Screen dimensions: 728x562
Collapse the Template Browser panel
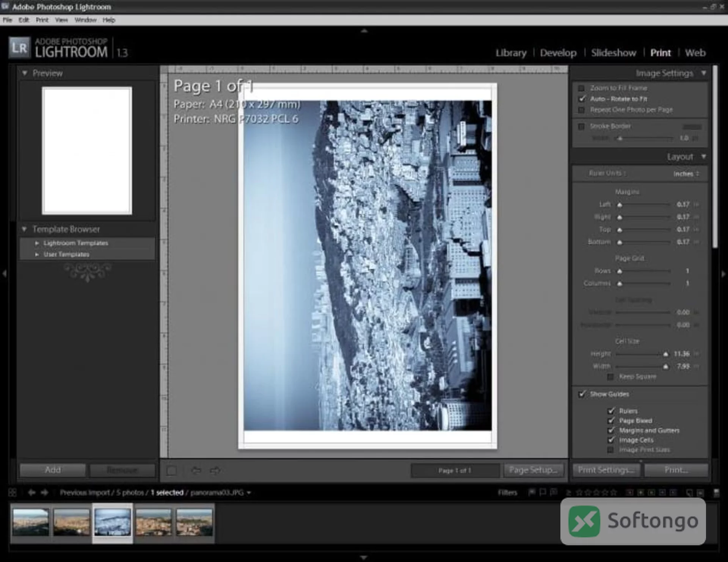click(25, 229)
